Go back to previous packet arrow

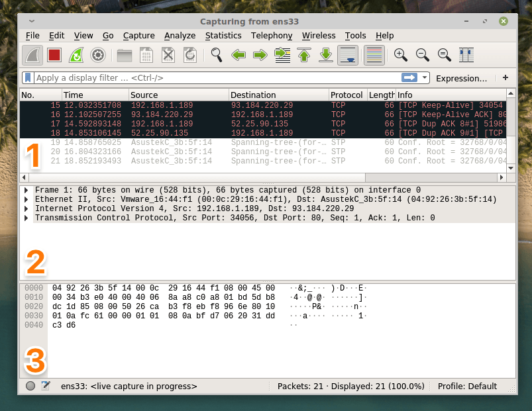239,55
